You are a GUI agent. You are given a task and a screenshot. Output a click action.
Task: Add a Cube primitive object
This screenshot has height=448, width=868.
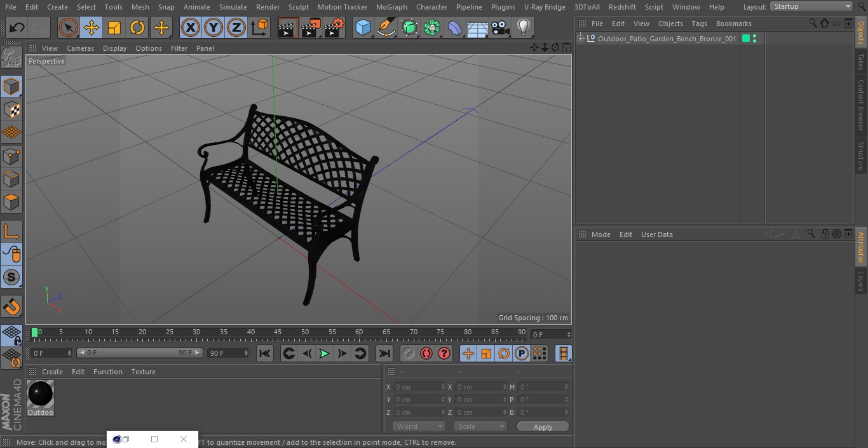tap(363, 28)
